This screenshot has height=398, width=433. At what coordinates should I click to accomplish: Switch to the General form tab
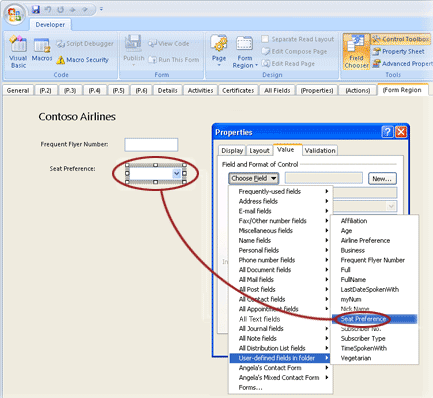tap(18, 90)
